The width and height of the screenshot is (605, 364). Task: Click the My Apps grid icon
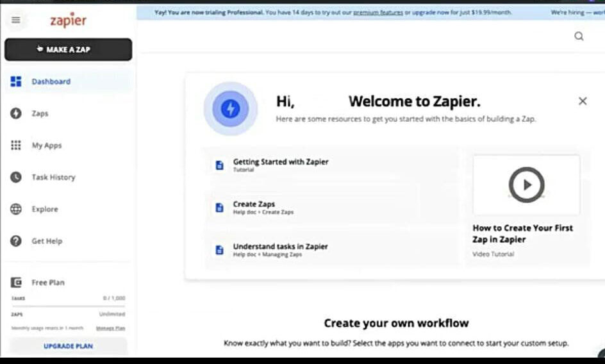[x=16, y=145]
